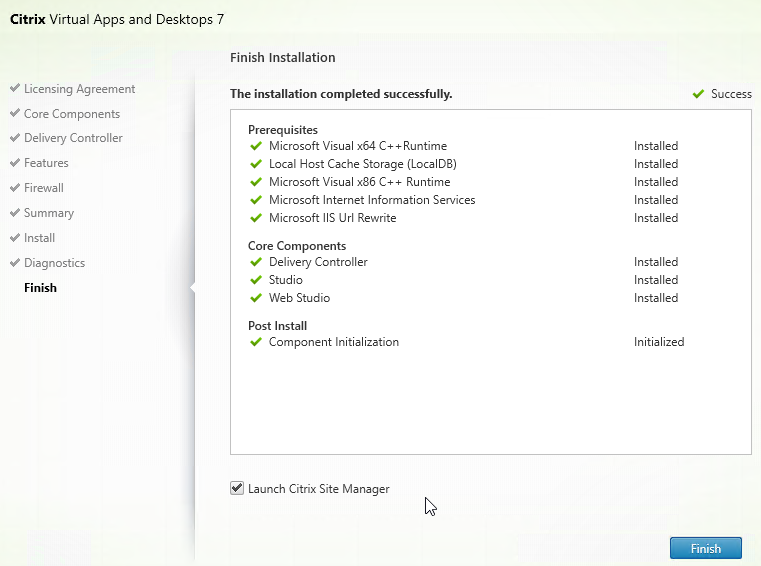Click 'The installation completed successfully.' message

coord(341,94)
